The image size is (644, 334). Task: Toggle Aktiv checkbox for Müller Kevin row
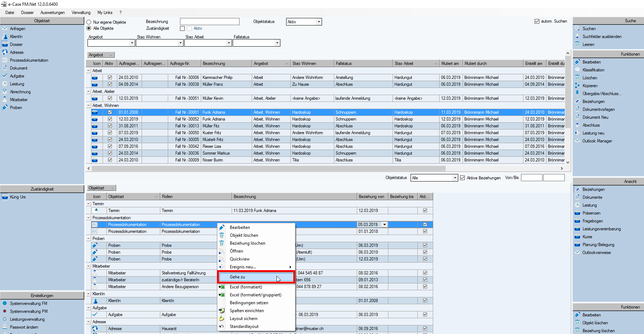click(110, 98)
